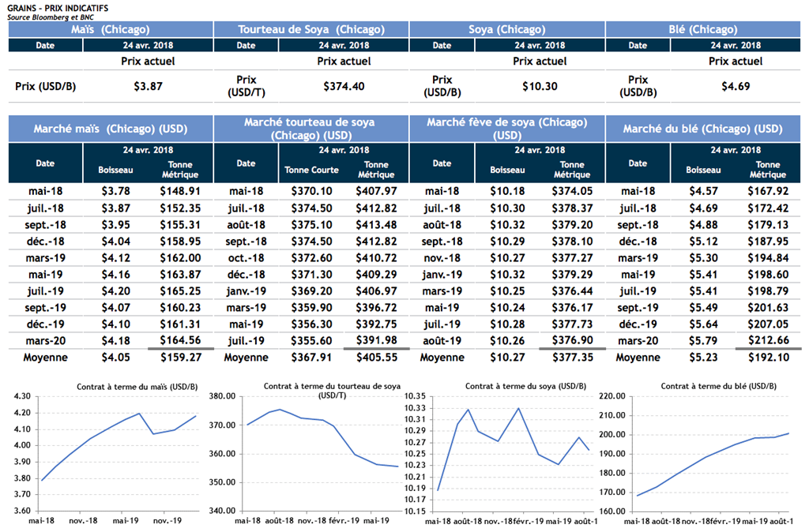Click the Blé (Chicago) header
This screenshot has width=809, height=532.
[702, 29]
